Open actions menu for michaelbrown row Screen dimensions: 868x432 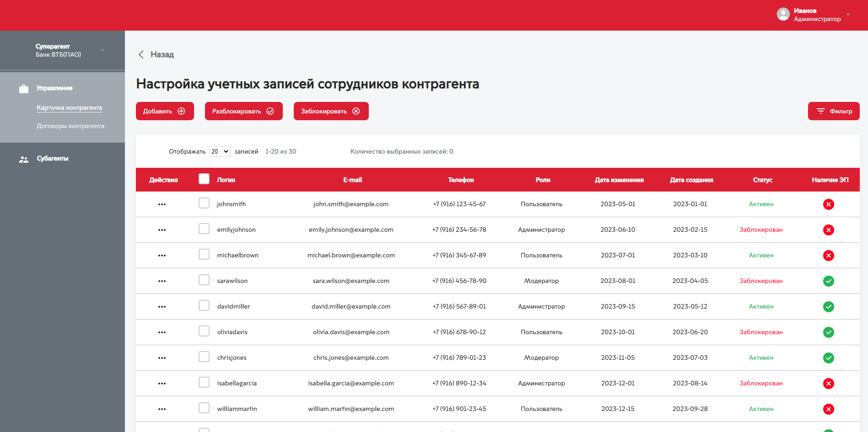click(x=162, y=256)
